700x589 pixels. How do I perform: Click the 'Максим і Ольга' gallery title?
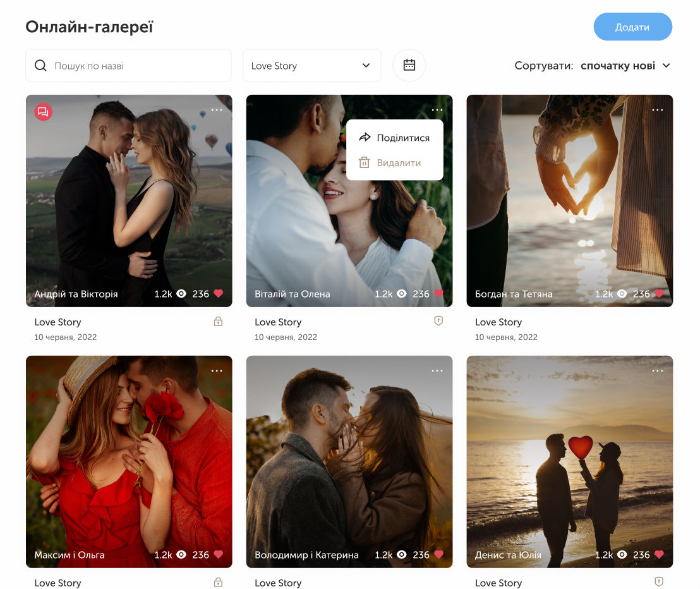pos(69,555)
